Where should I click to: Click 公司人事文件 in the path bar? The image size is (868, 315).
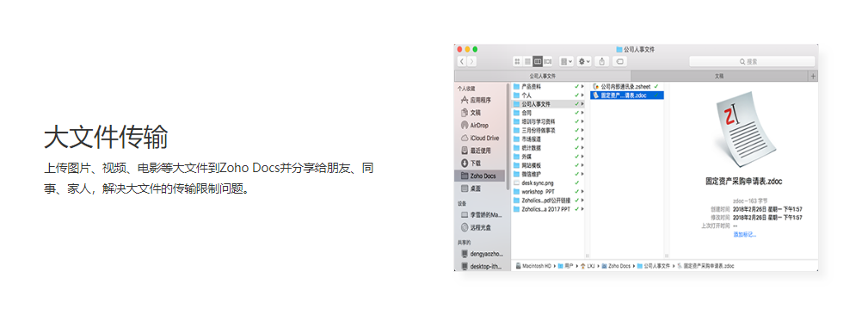tap(653, 266)
